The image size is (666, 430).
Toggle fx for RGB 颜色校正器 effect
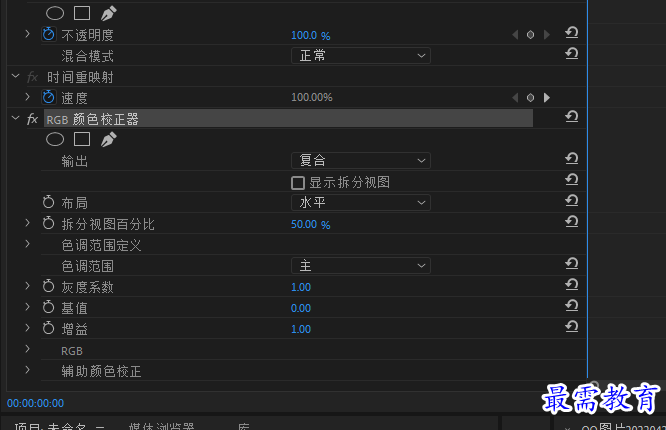[32, 119]
